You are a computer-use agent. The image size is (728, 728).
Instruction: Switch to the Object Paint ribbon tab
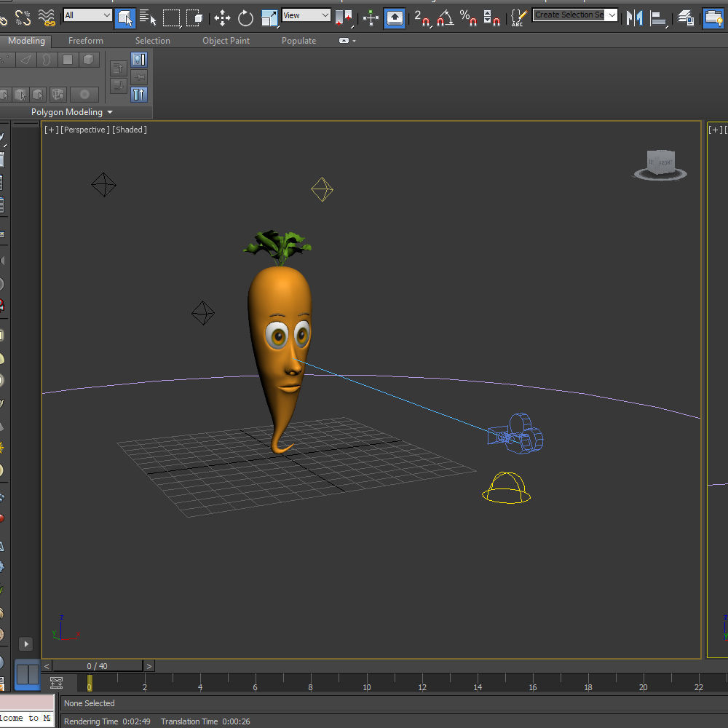(226, 41)
